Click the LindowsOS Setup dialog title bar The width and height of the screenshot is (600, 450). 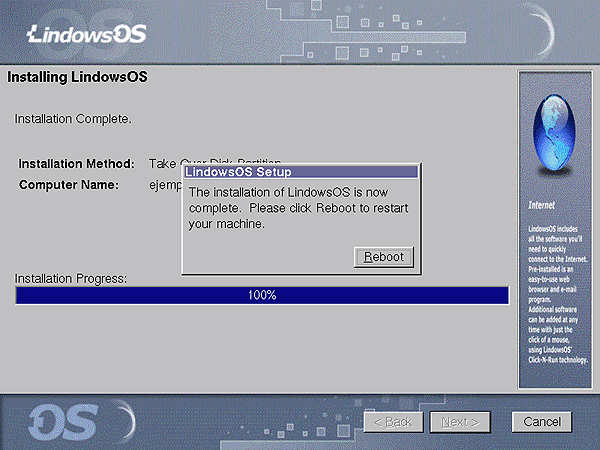click(x=301, y=172)
